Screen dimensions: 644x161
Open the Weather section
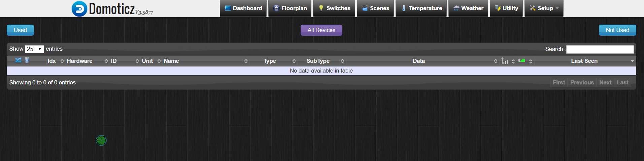click(x=468, y=8)
